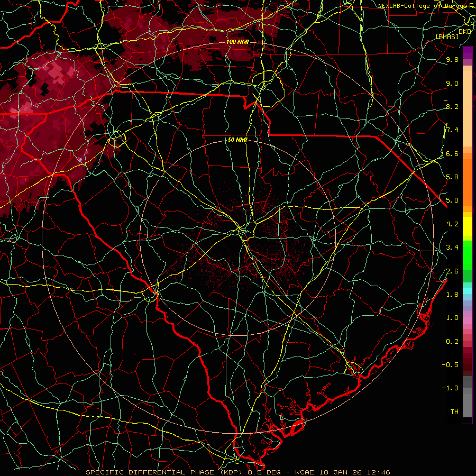Click the '9.8' color scale value
The width and height of the screenshot is (476, 476).
tap(452, 59)
